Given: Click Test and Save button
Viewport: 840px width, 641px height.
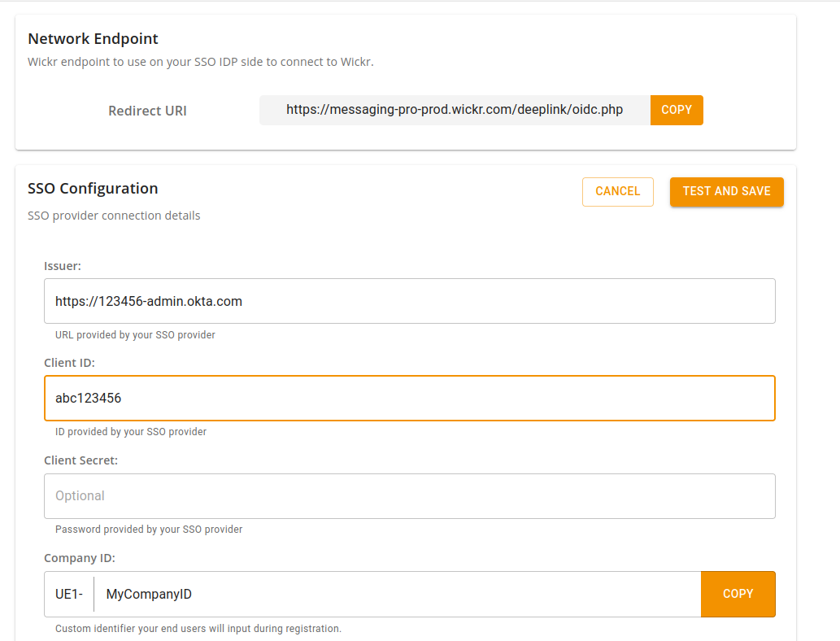Looking at the screenshot, I should tap(726, 191).
